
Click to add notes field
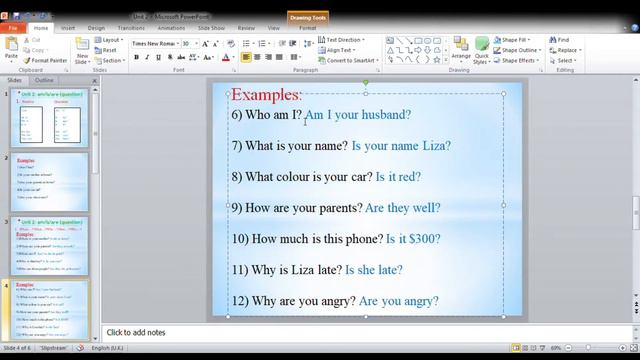pos(367,333)
